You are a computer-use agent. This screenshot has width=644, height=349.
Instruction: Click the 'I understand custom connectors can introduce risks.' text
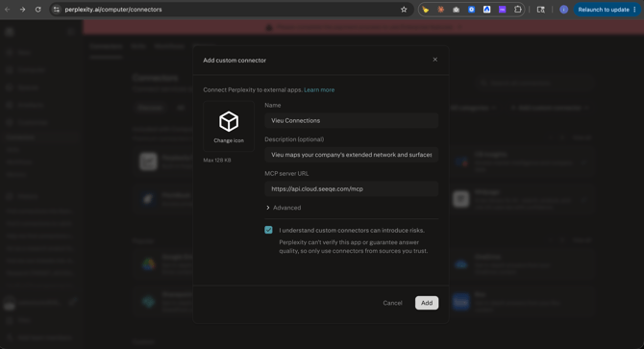352,231
